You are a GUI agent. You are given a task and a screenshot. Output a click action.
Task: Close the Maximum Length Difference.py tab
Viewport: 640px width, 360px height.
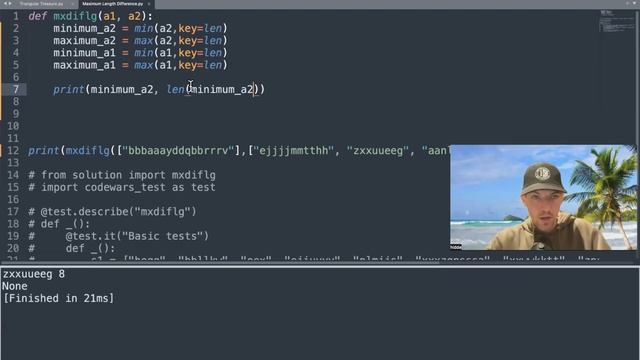tap(149, 4)
